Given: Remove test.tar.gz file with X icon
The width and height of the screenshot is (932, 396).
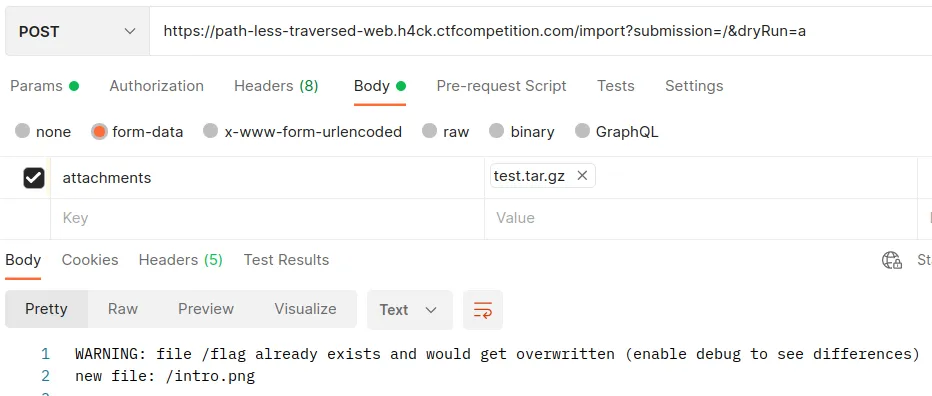Looking at the screenshot, I should pyautogui.click(x=582, y=175).
